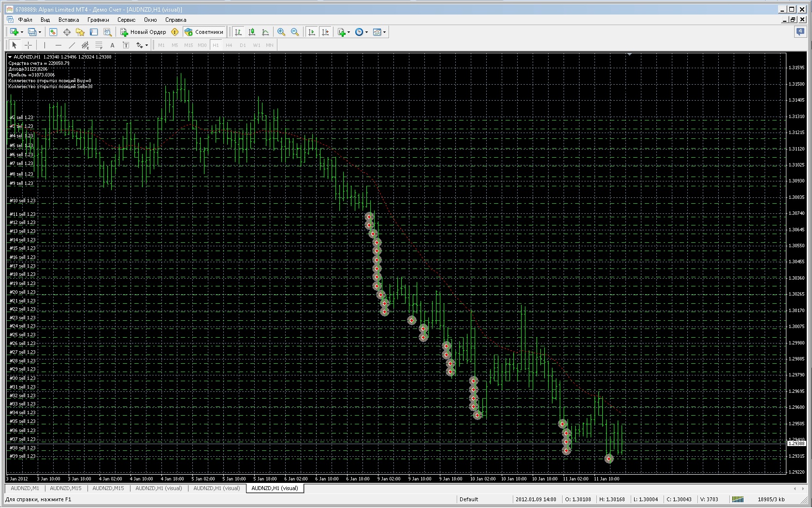This screenshot has width=812, height=508.
Task: Switch to M1 timeframe
Action: 161,45
